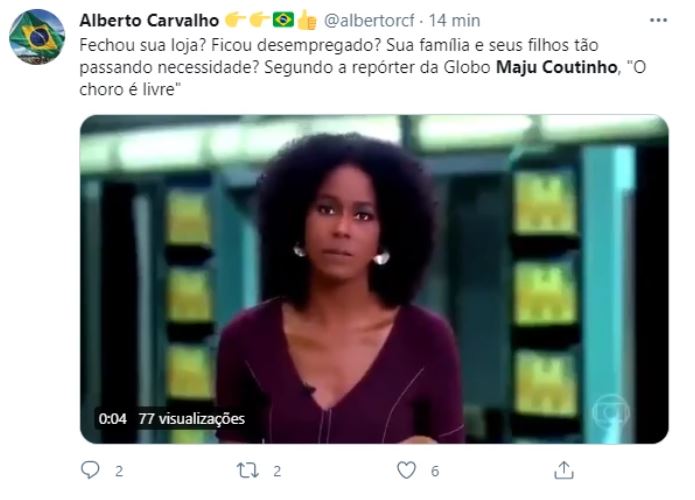
Task: Click the Alberto Carvalho display name
Action: [x=149, y=20]
